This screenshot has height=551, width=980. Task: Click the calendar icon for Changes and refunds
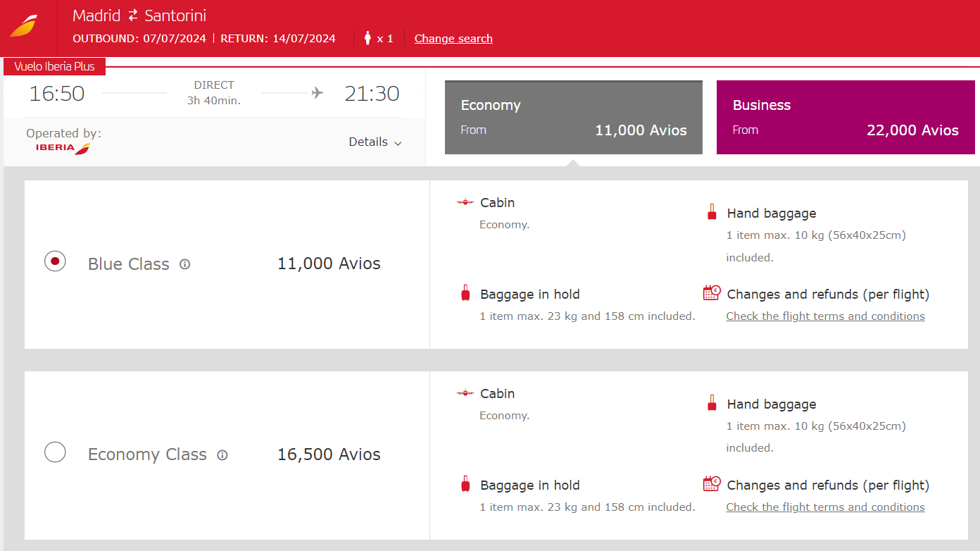712,292
